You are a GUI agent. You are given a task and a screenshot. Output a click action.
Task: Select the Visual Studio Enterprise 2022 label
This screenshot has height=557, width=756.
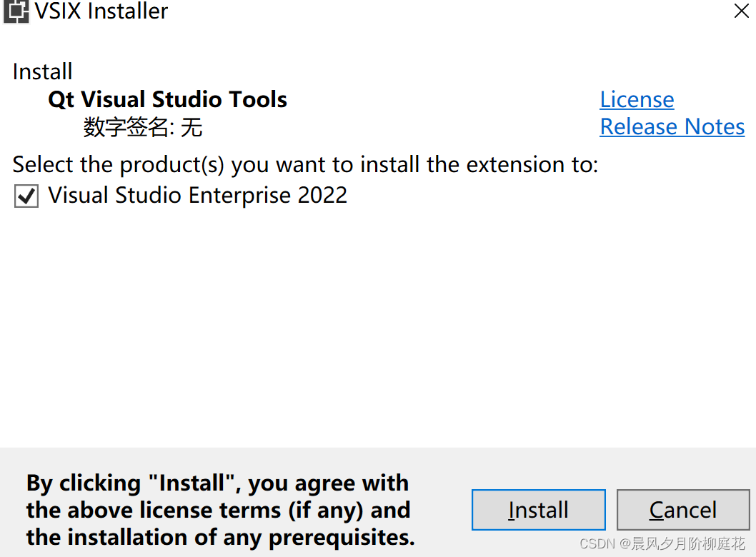tap(197, 195)
